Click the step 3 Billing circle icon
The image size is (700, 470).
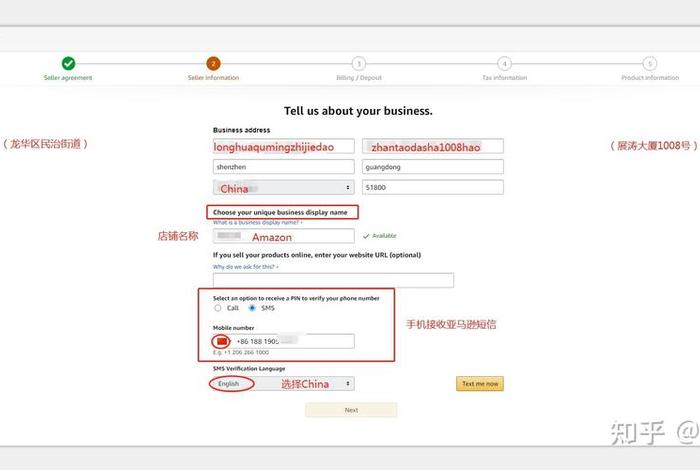tap(358, 63)
